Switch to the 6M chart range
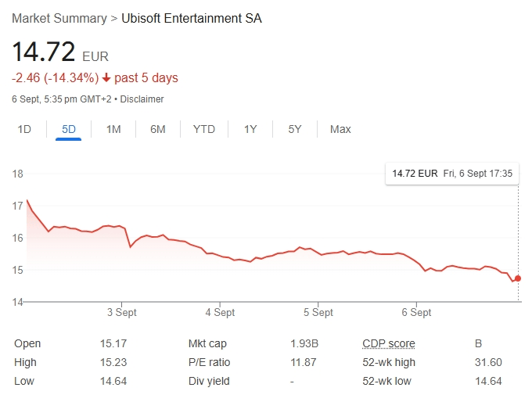 click(158, 129)
